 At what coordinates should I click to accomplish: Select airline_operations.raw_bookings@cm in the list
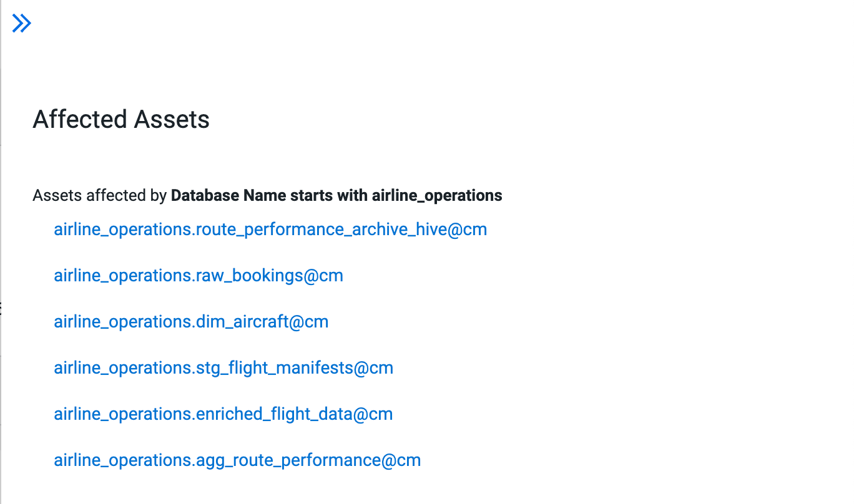point(198,276)
